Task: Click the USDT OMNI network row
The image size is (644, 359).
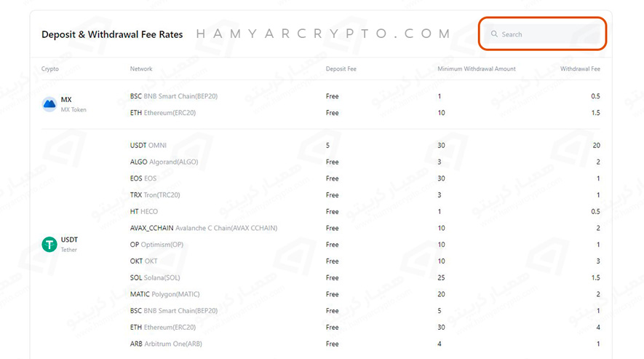Action: [x=148, y=146]
